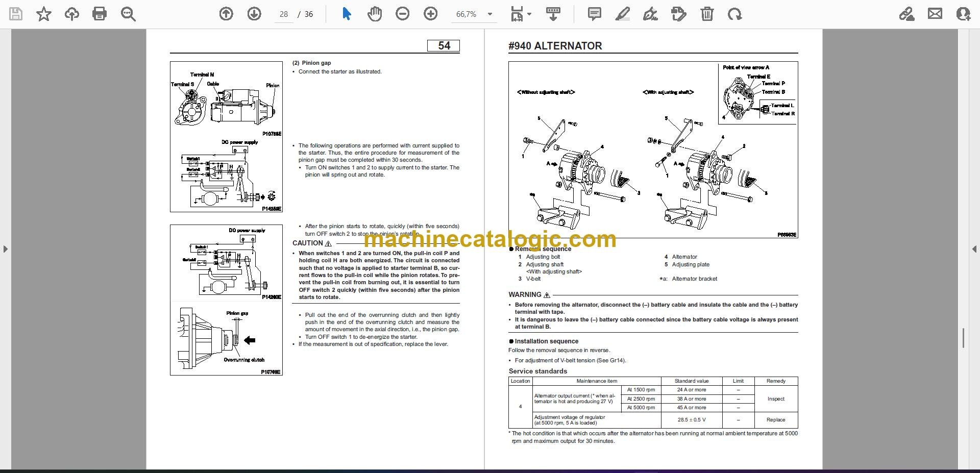Click the "At 2500 rpm" table cell
The width and height of the screenshot is (980, 473).
641,399
